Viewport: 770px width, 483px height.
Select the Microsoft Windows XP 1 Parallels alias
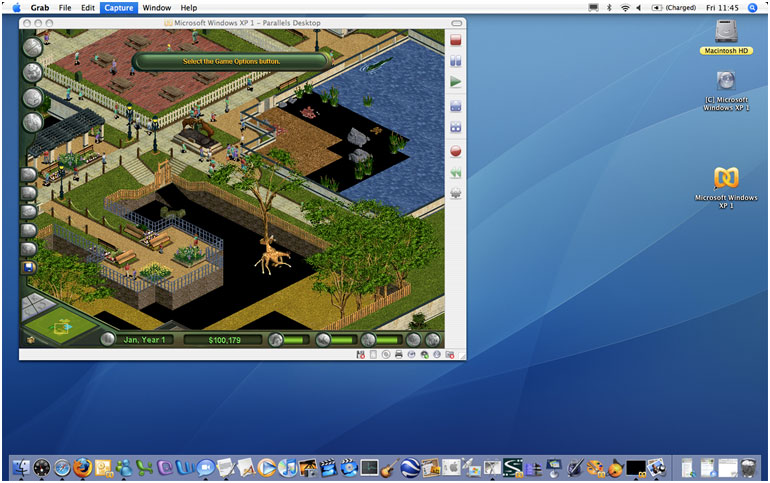point(726,180)
